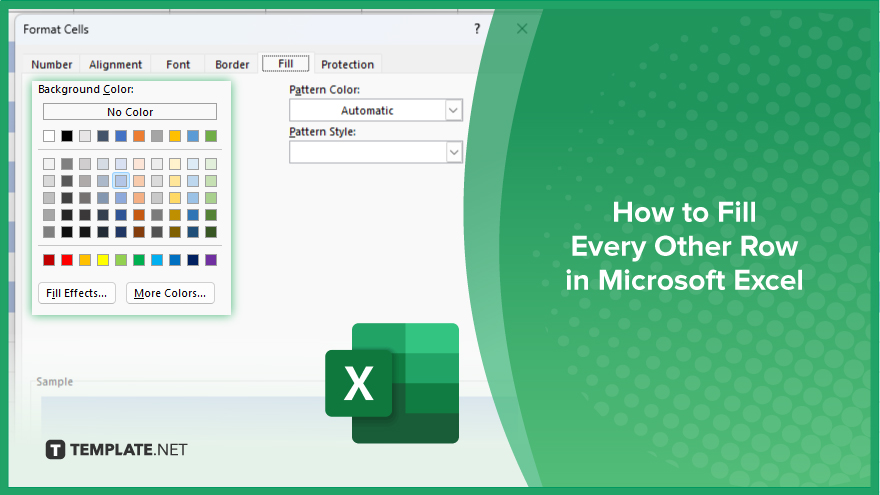This screenshot has height=495, width=880.
Task: Open More Colors dialog
Action: 170,293
